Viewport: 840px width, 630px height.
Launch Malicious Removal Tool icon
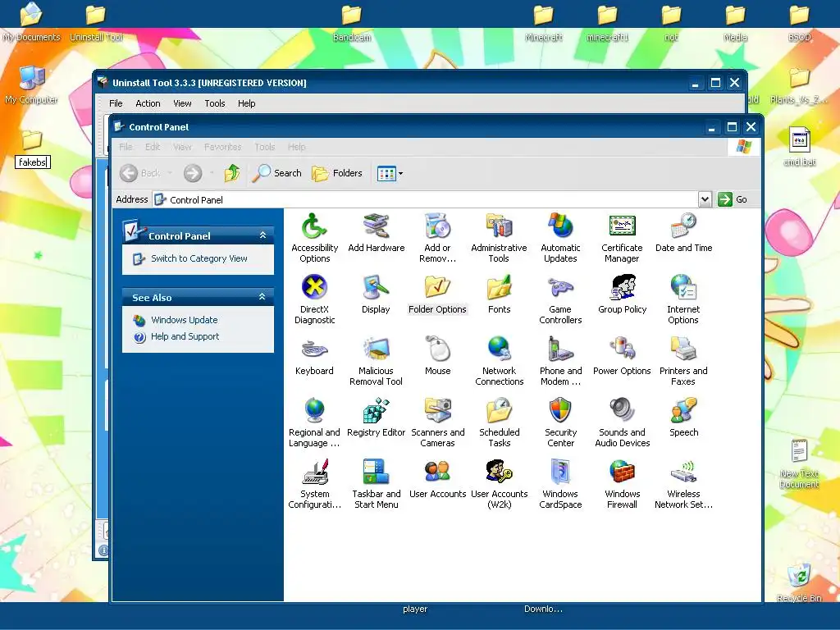(376, 362)
